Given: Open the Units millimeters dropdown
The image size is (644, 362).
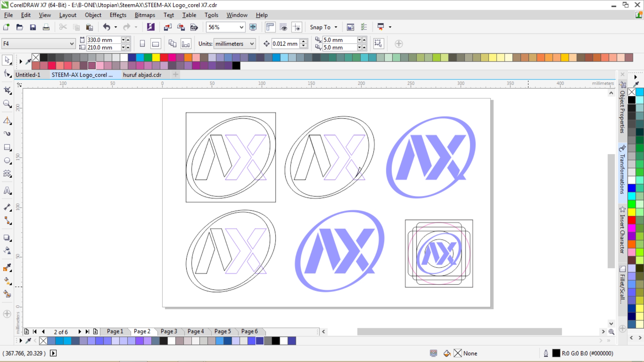Looking at the screenshot, I should tap(252, 44).
